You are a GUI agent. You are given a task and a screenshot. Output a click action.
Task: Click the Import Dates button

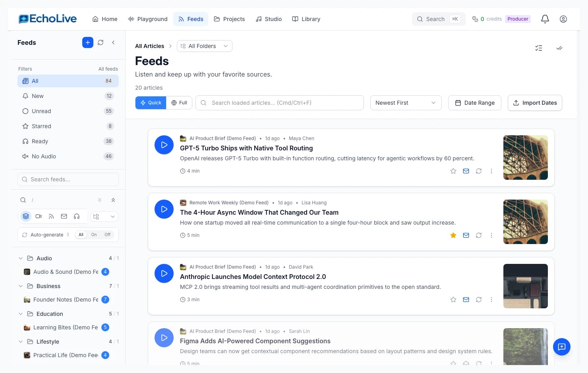535,103
